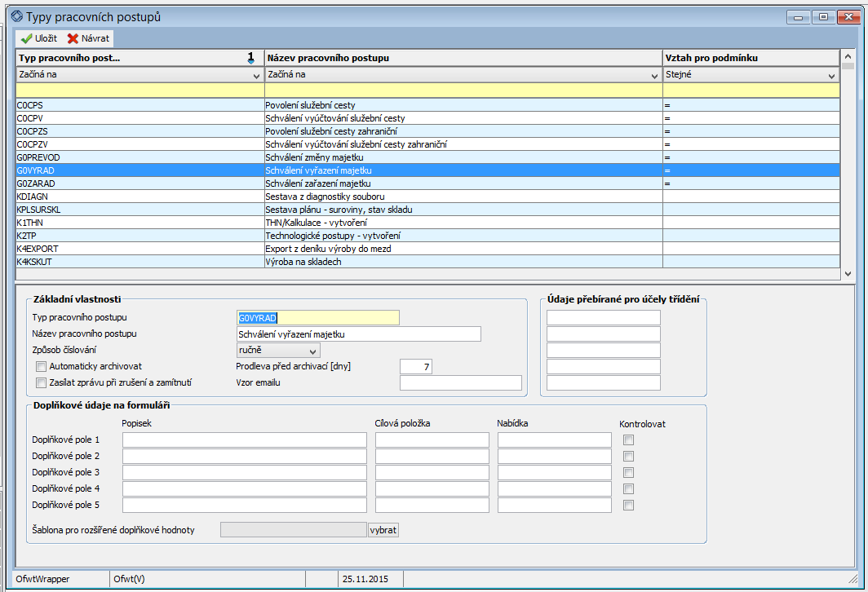Click the Název pracovního postupu column header
The width and height of the screenshot is (868, 592).
[x=463, y=58]
